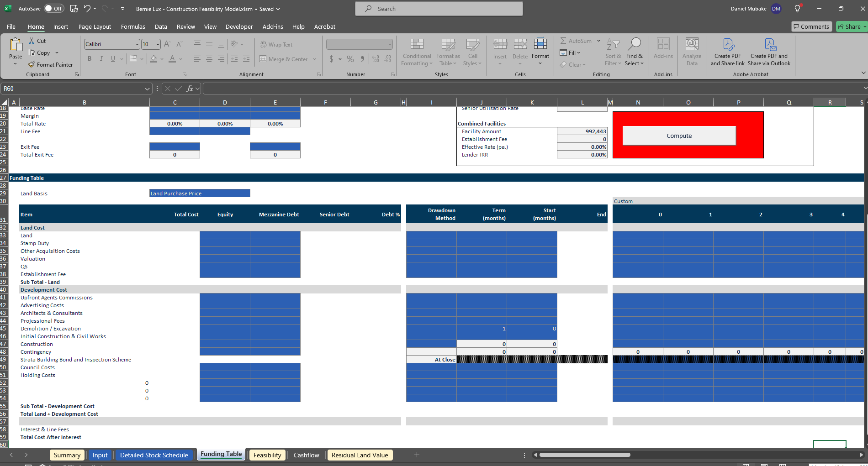868x466 pixels.
Task: Click the Decrease Indent icon
Action: 234,59
